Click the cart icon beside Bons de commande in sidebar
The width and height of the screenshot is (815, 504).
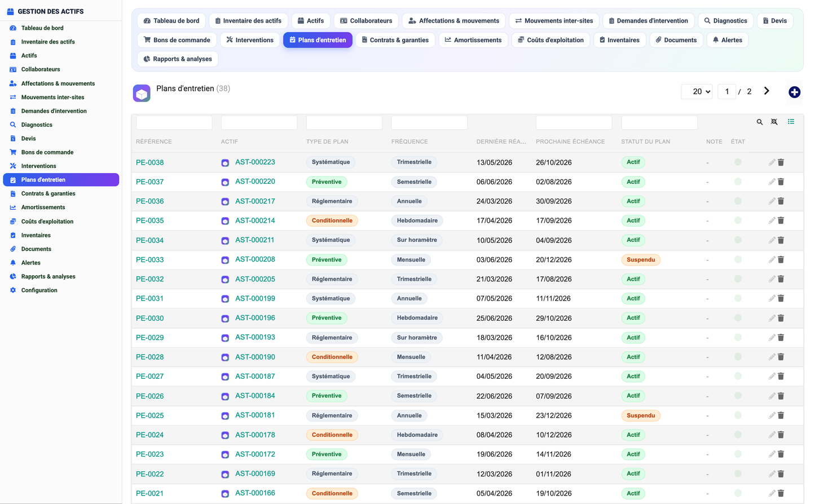(x=13, y=152)
